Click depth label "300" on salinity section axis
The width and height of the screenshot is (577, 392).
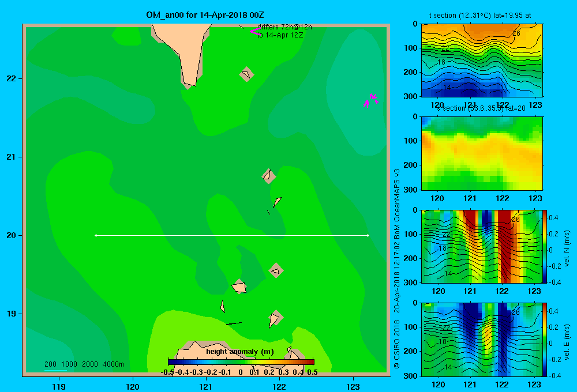[410, 190]
